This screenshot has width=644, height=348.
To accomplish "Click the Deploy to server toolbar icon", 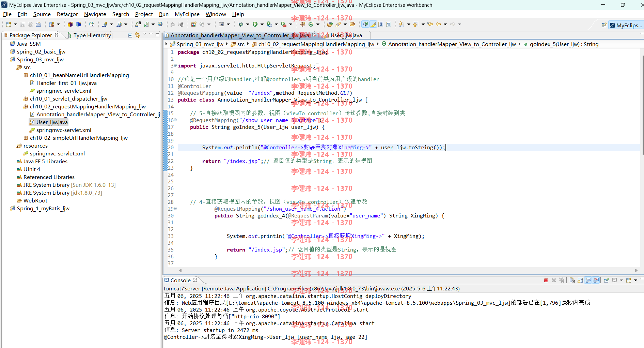I will tap(138, 24).
